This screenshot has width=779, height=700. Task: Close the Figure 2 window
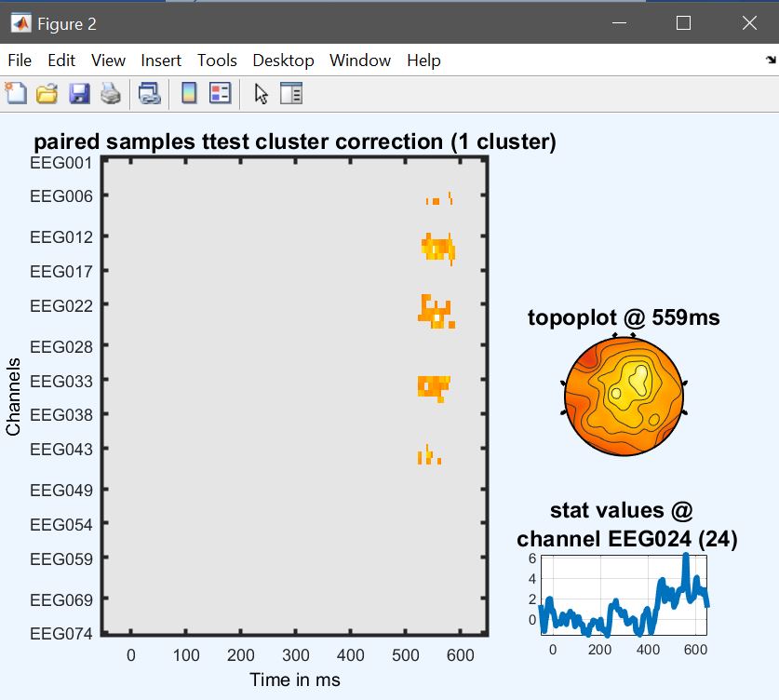(x=749, y=23)
